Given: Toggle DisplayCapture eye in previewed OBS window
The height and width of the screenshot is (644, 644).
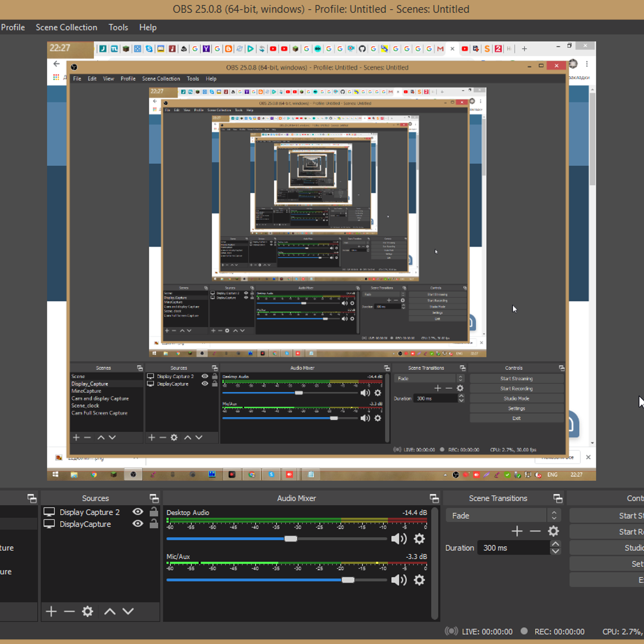Looking at the screenshot, I should 205,384.
